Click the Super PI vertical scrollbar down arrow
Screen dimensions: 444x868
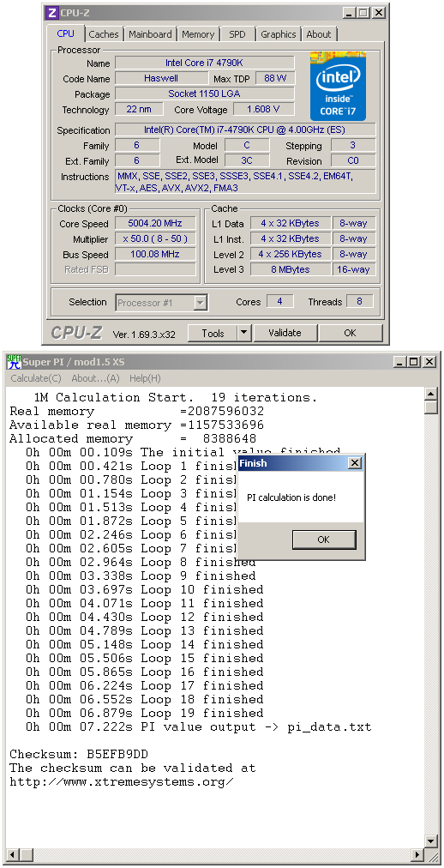431,841
